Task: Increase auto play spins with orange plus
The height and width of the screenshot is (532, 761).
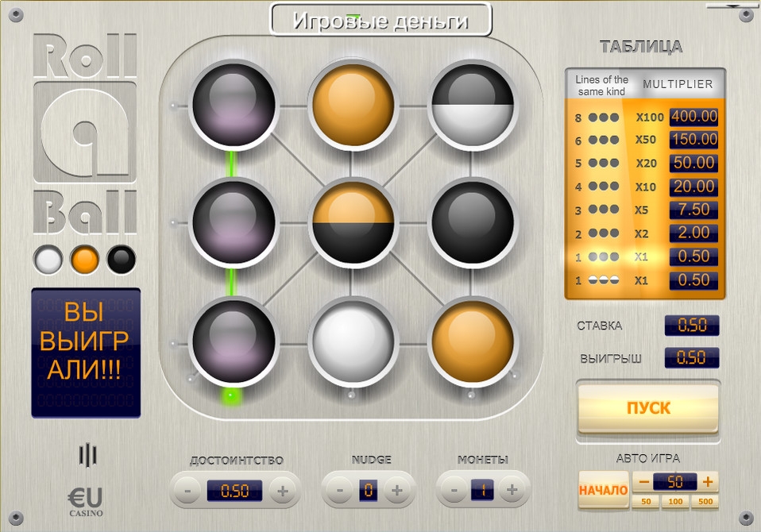Action: [x=708, y=481]
